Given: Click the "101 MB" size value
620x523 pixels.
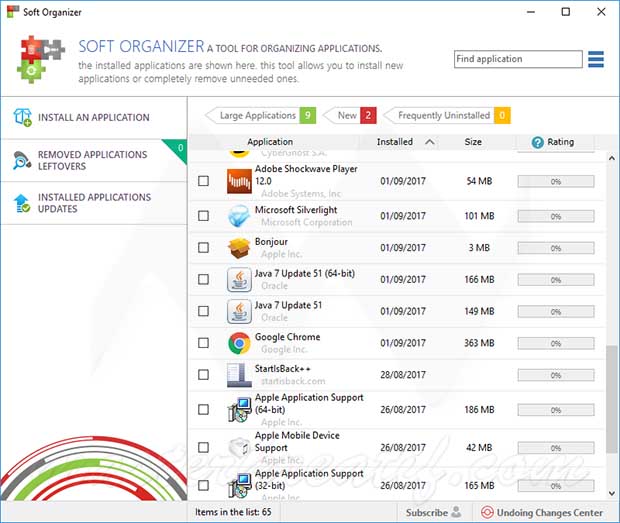Looking at the screenshot, I should click(479, 216).
